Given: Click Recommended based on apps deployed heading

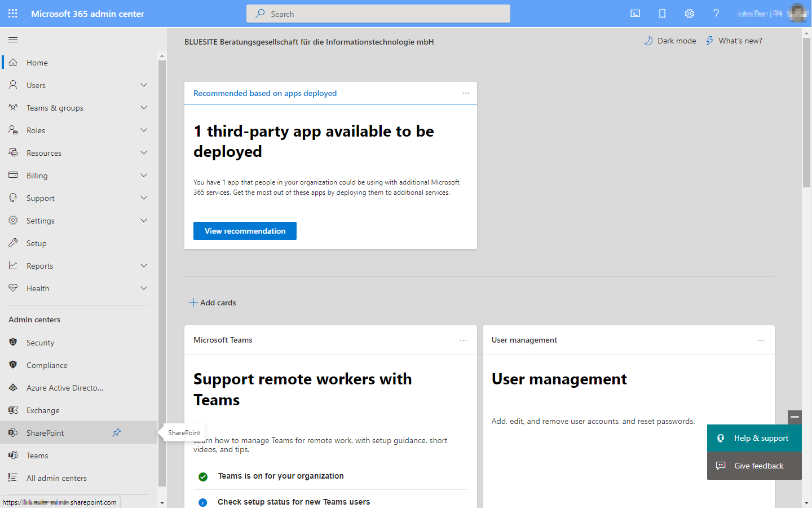Looking at the screenshot, I should coord(265,93).
